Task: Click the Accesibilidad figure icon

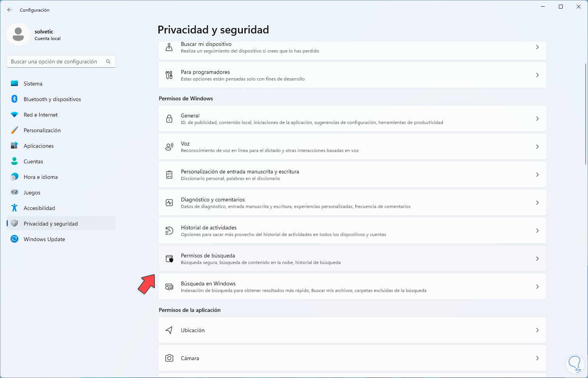Action: [x=14, y=208]
